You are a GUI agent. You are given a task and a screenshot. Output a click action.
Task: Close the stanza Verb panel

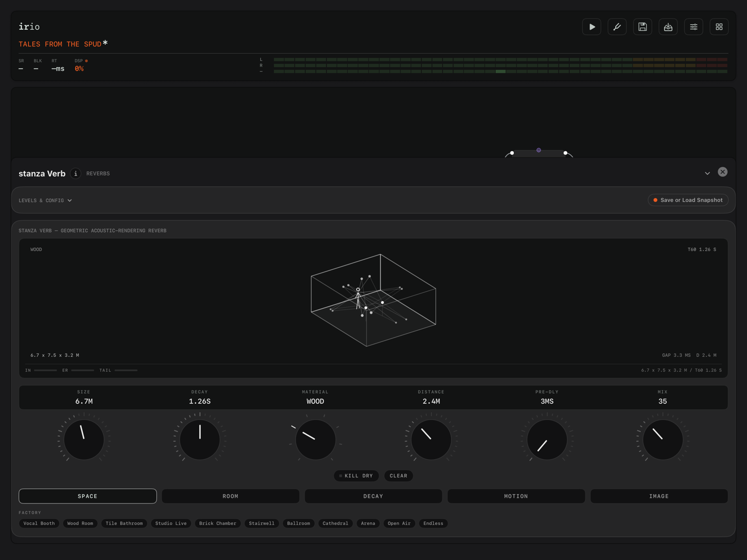[x=722, y=172]
